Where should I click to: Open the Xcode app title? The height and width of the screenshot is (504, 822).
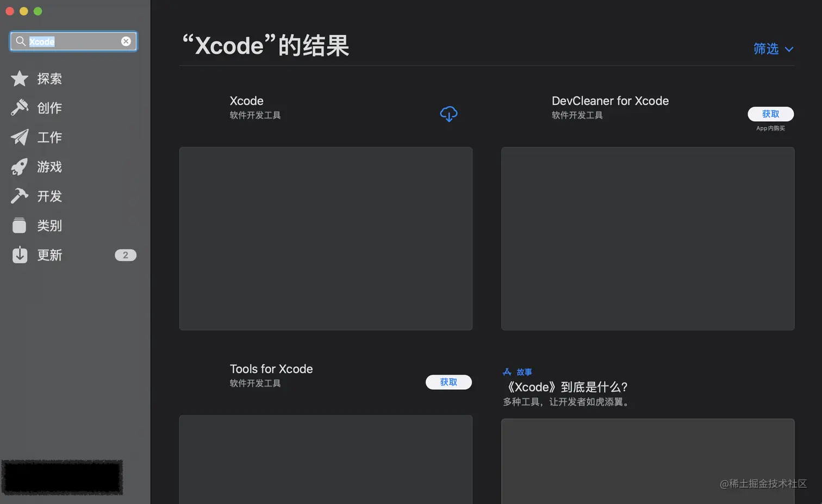pyautogui.click(x=246, y=101)
